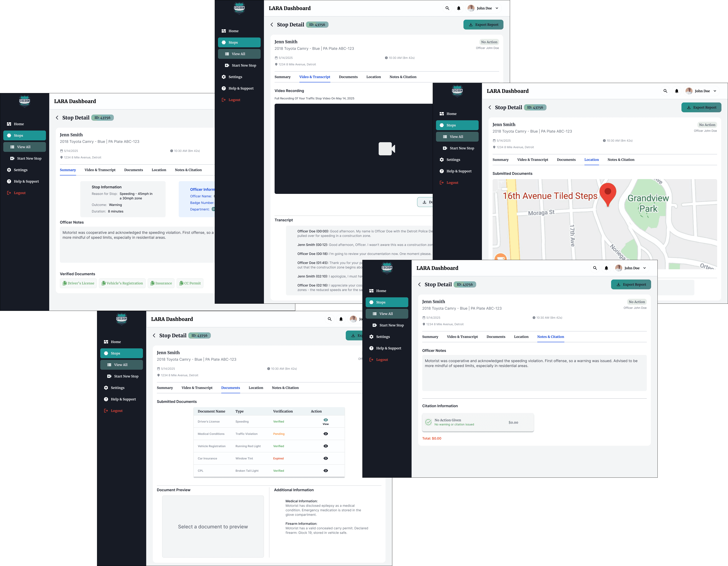Click the green checkmark on No Action Given card
This screenshot has height=566, width=728.
pos(428,422)
